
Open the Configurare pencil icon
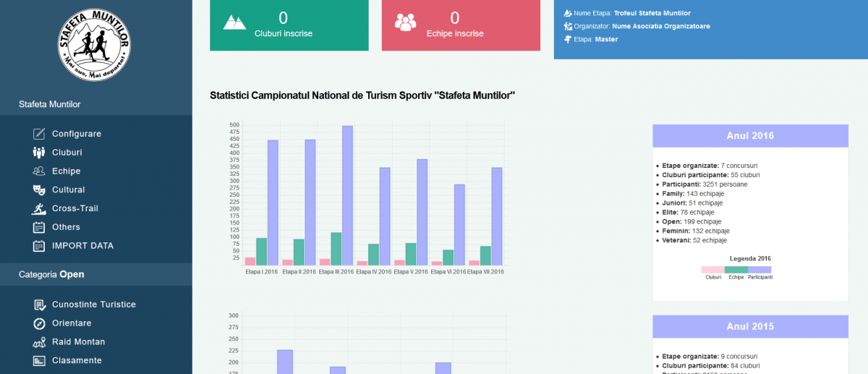39,134
